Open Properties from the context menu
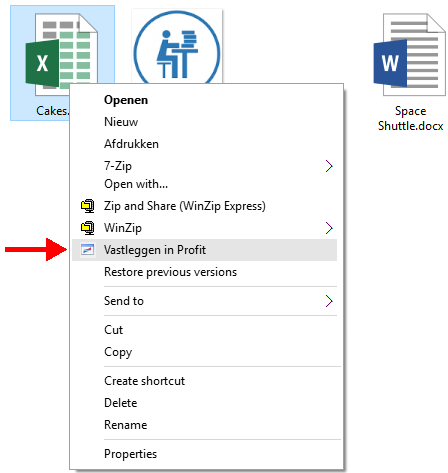448x473 pixels. pyautogui.click(x=205, y=454)
